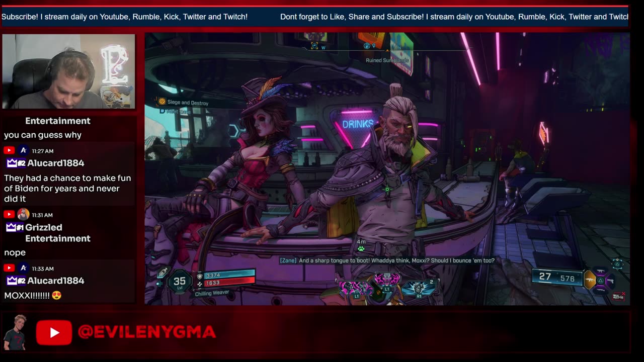Click the 11:33 AM timestamp
The image size is (644, 362).
click(42, 268)
